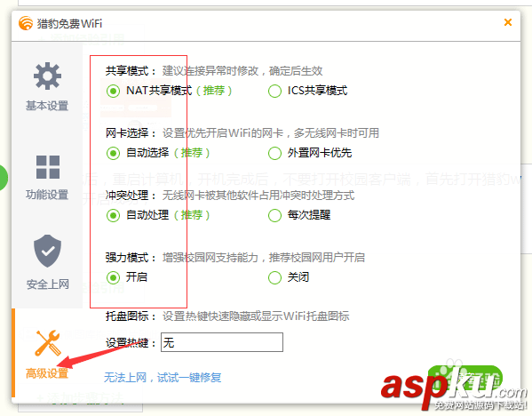Select NAT共享模式 radio button
Screen dimensions: 532x416
[113, 91]
